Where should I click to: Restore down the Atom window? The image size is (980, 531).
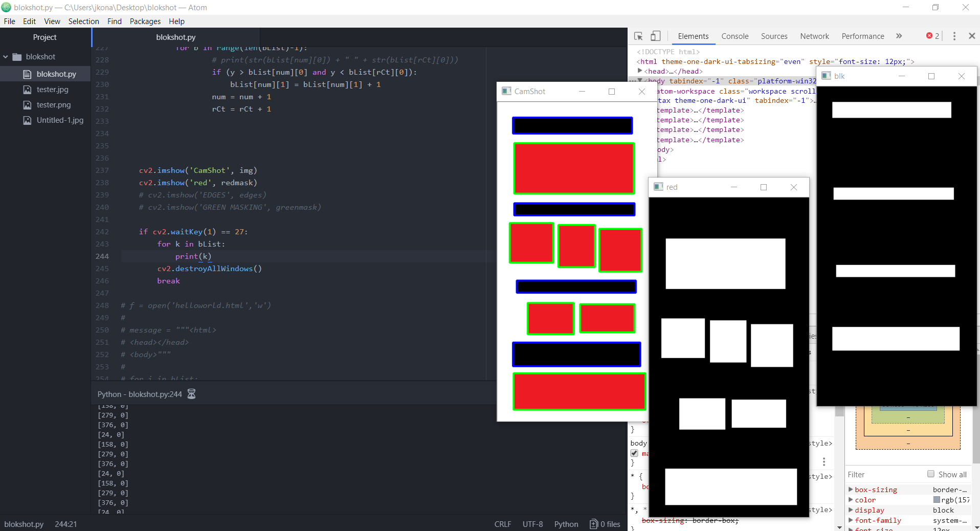[x=936, y=7]
